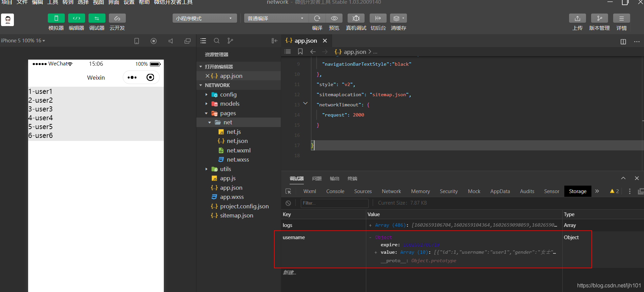Expand the models folder
Image resolution: width=644 pixels, height=292 pixels.
tap(206, 104)
